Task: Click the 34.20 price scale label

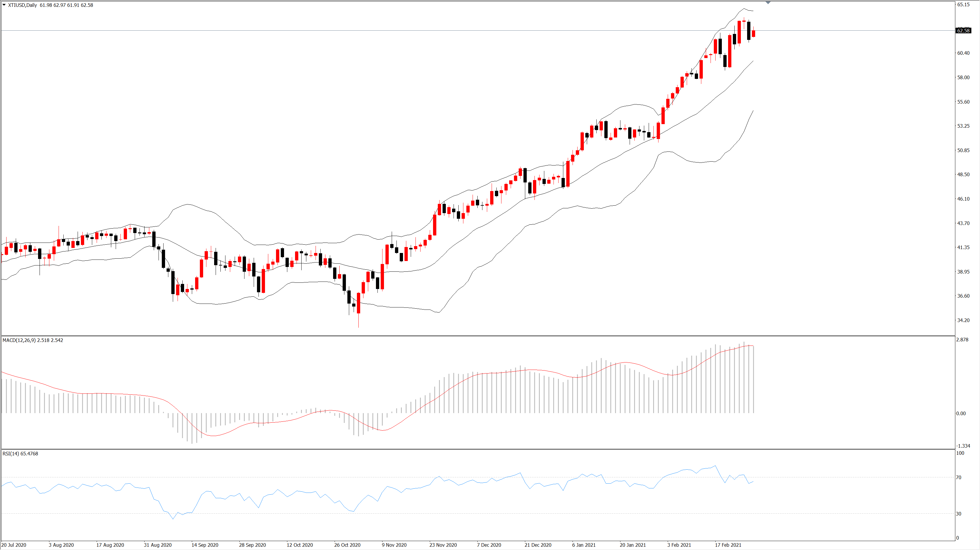Action: [963, 320]
